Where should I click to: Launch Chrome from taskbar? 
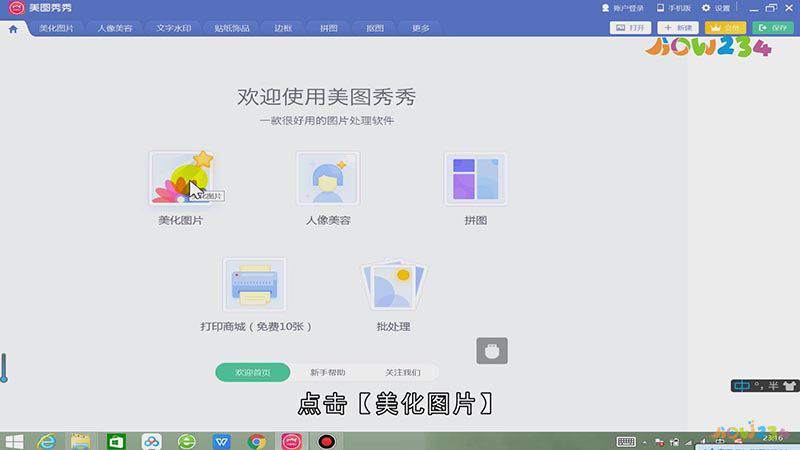pos(257,441)
